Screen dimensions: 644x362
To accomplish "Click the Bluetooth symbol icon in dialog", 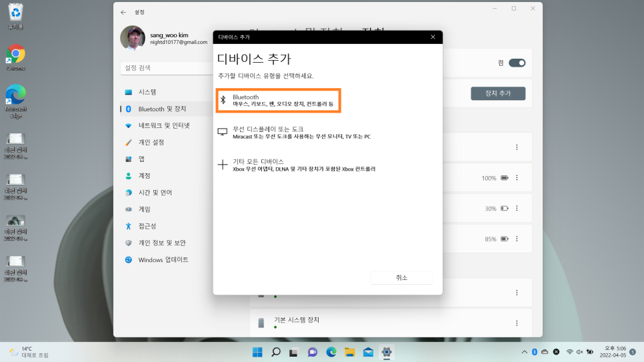I will (223, 100).
